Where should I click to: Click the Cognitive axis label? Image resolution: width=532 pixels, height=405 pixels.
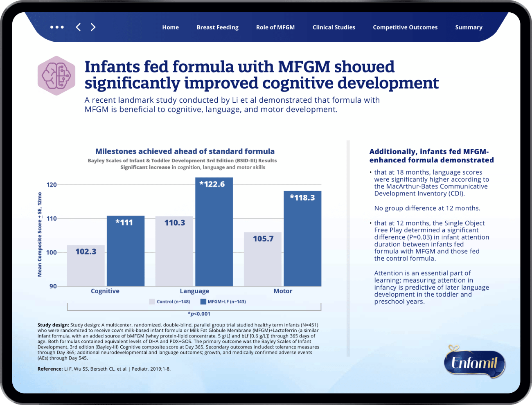point(105,291)
